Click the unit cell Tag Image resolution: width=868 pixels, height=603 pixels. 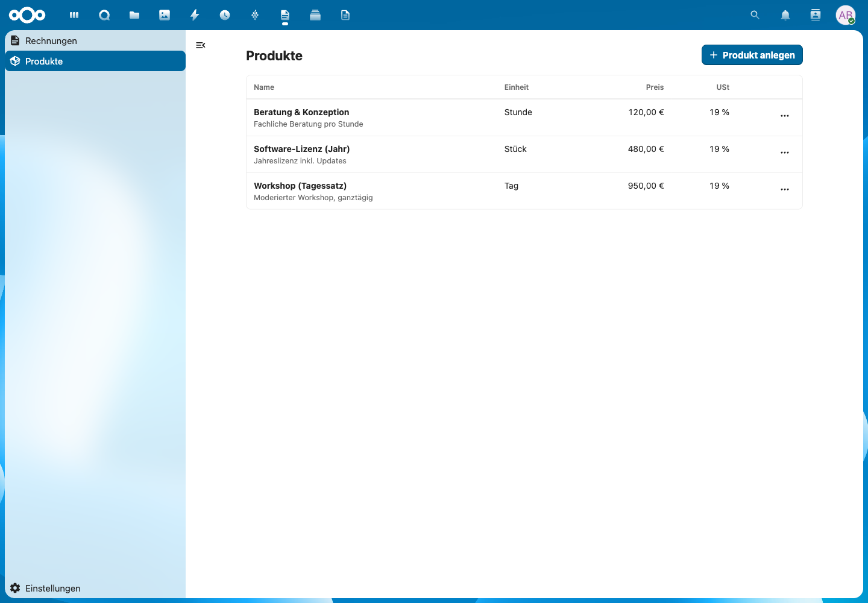point(511,186)
